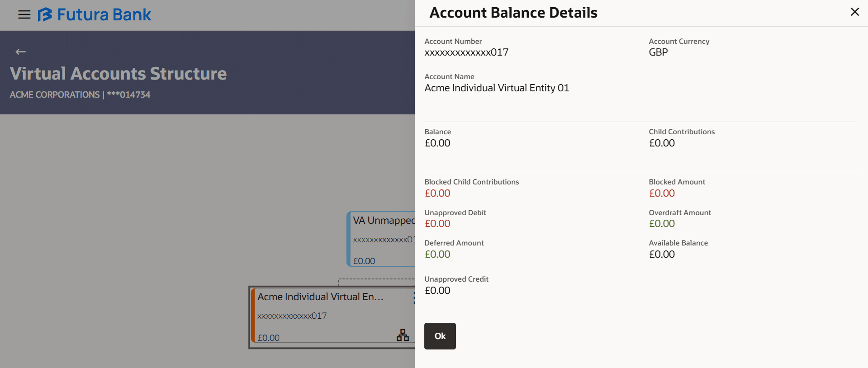Click the blue color bar on VA Unmapped node
Viewport: 868px width, 368px height.
coord(349,239)
